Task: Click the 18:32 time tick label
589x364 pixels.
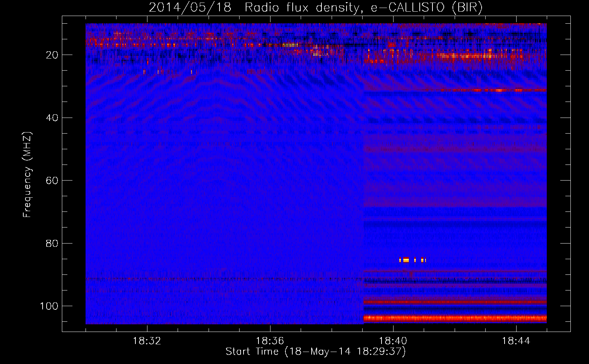Action: (147, 341)
